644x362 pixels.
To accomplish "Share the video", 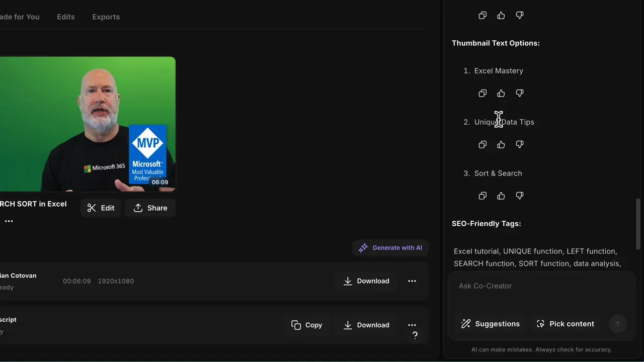I will [x=150, y=208].
